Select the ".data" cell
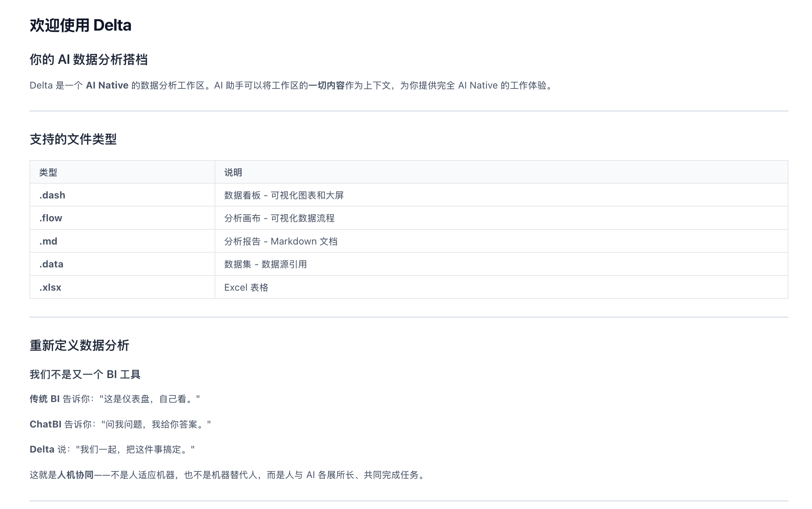 point(122,264)
